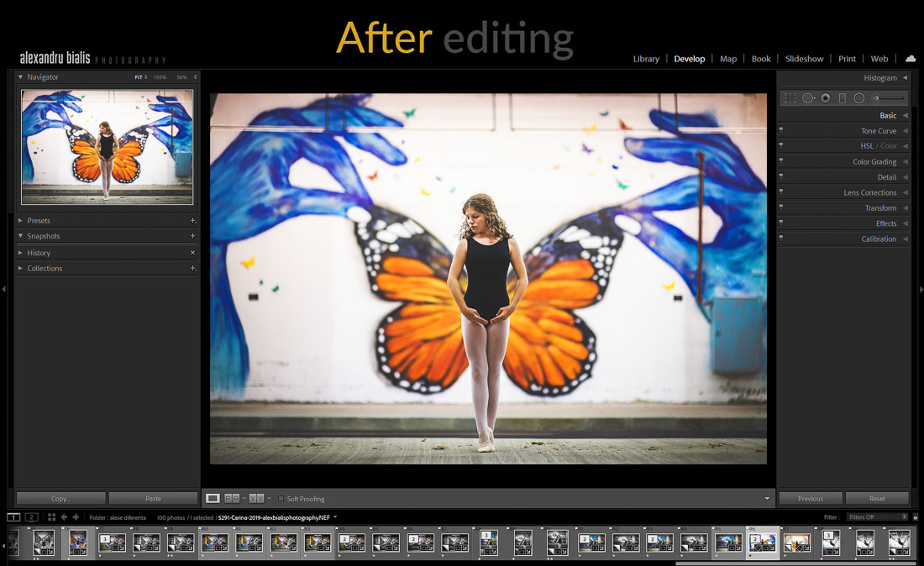This screenshot has width=924, height=566.
Task: Switch to the Develop module
Action: tap(690, 59)
